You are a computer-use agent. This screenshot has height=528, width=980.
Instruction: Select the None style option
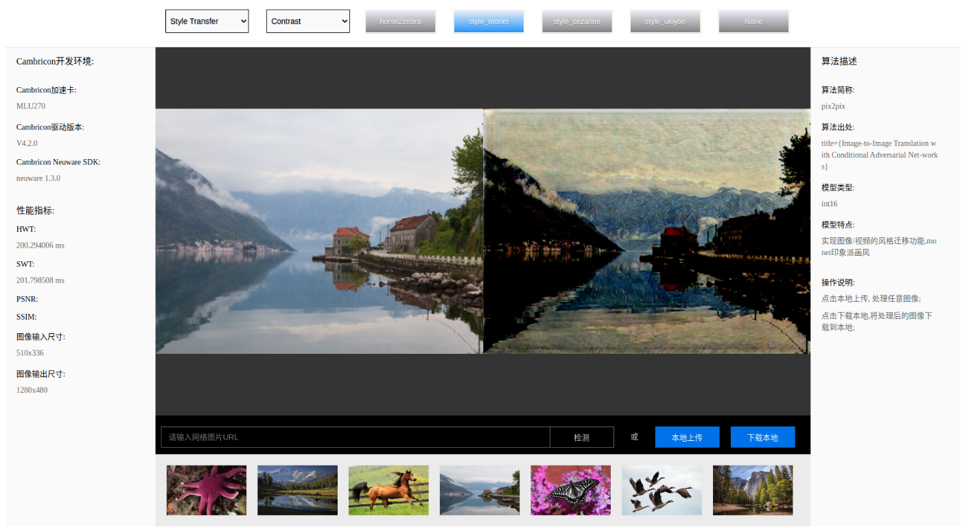tap(753, 21)
